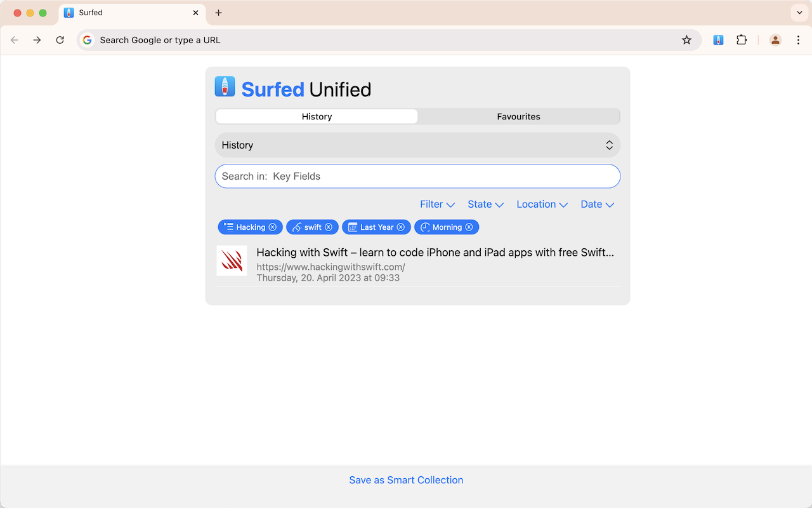The image size is (812, 508).
Task: Open the History collection dropdown
Action: (417, 145)
